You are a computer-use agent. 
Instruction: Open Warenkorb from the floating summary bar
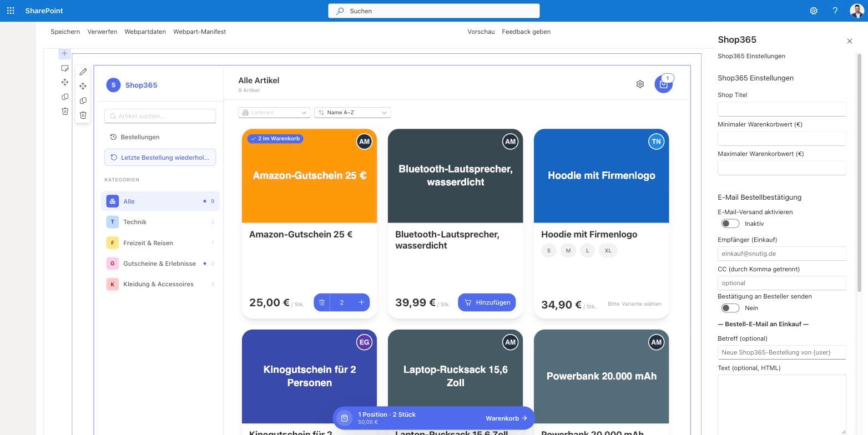point(506,418)
